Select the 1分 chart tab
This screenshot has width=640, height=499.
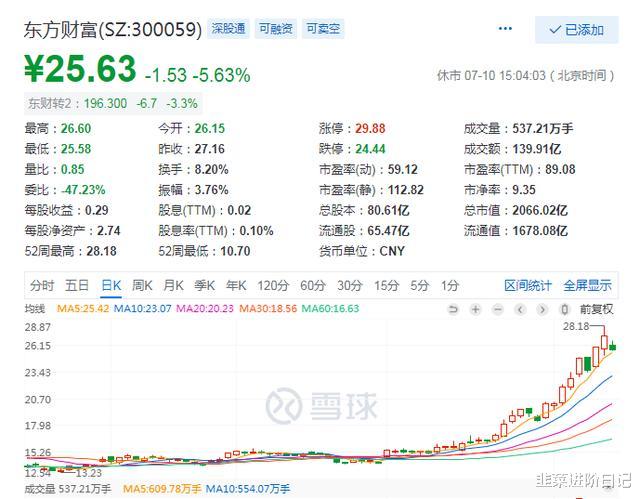[449, 285]
